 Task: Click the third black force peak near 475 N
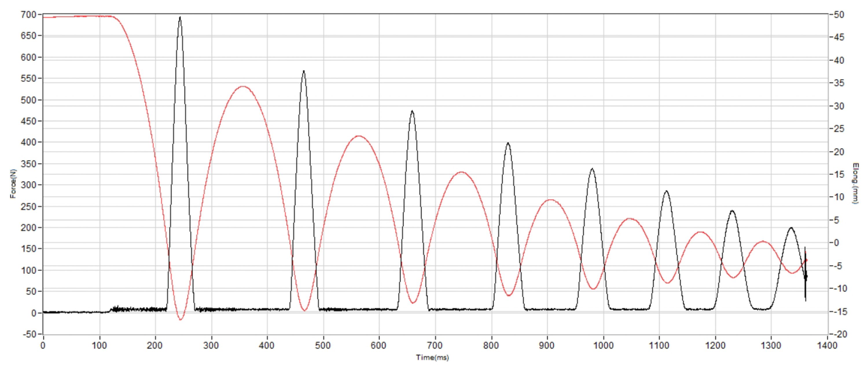pos(412,111)
